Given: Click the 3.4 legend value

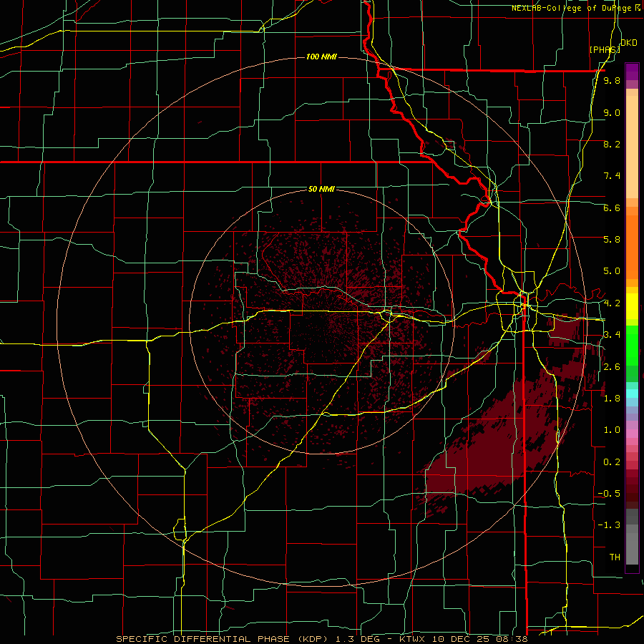Looking at the screenshot, I should (612, 335).
